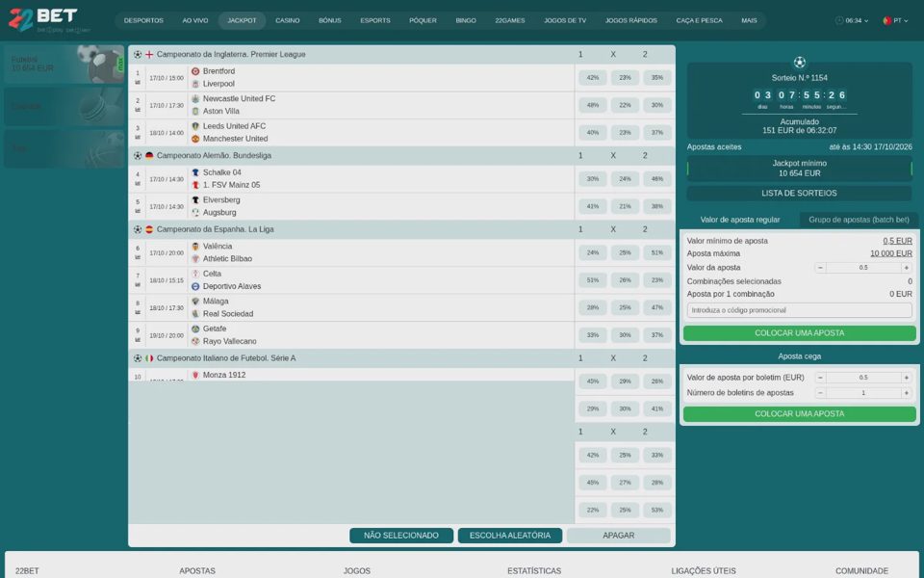Select 46% away win for Schalke vs Mainz
This screenshot has width=924, height=578.
click(657, 179)
